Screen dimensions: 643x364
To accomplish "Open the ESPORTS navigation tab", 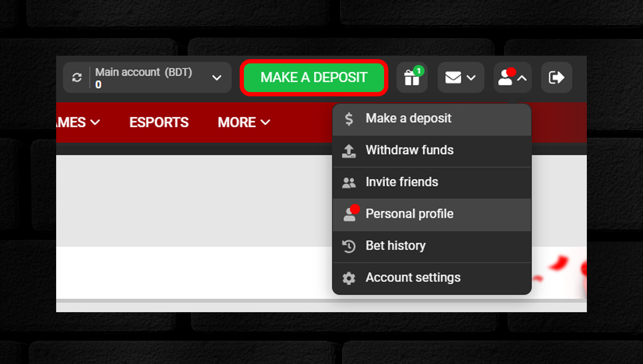I will tap(159, 122).
